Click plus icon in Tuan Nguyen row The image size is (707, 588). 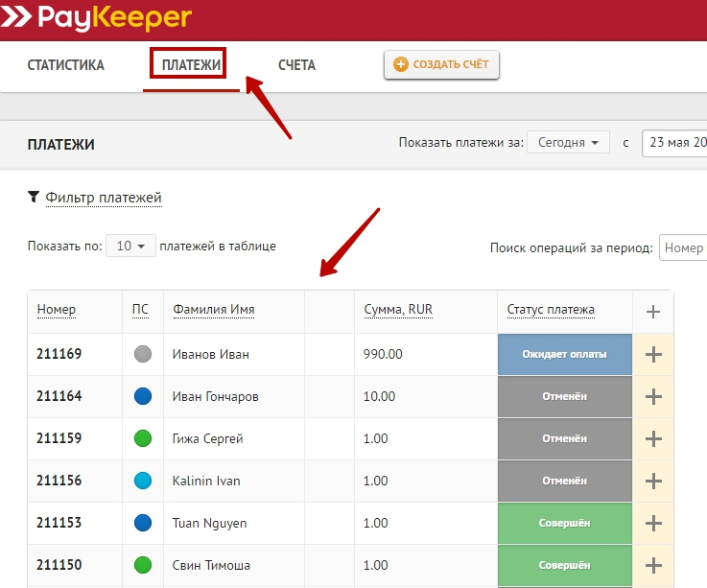coord(653,523)
